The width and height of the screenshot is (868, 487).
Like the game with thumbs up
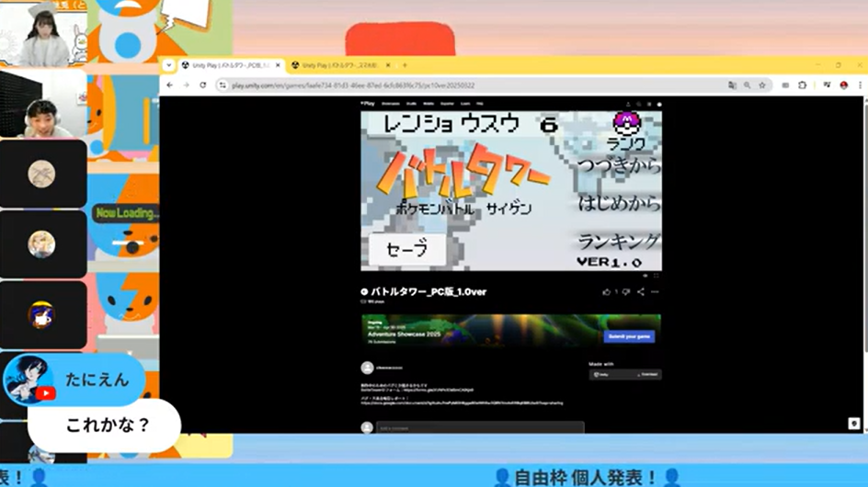(x=607, y=291)
